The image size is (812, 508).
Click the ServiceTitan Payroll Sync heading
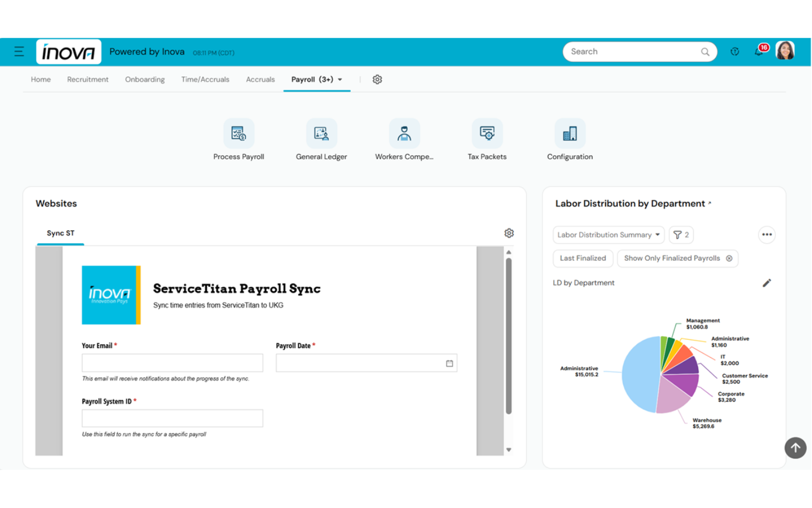point(237,288)
